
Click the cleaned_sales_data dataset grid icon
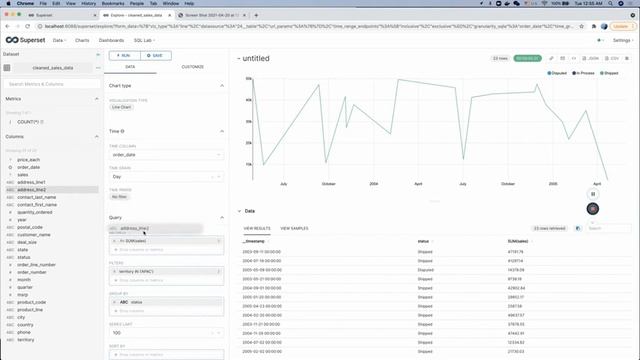[x=7, y=68]
